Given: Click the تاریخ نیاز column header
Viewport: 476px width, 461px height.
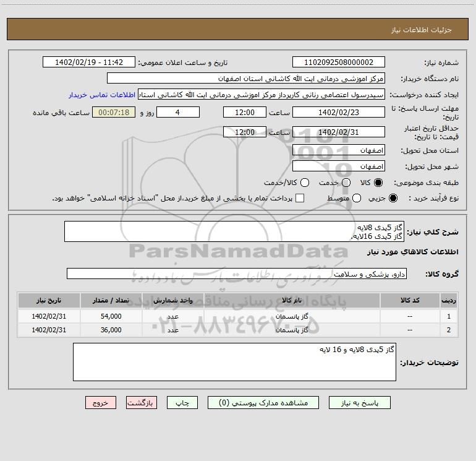Looking at the screenshot, I should 49,300.
